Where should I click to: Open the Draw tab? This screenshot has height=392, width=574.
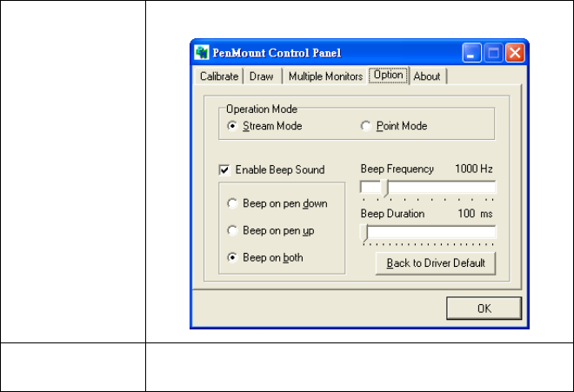[262, 76]
